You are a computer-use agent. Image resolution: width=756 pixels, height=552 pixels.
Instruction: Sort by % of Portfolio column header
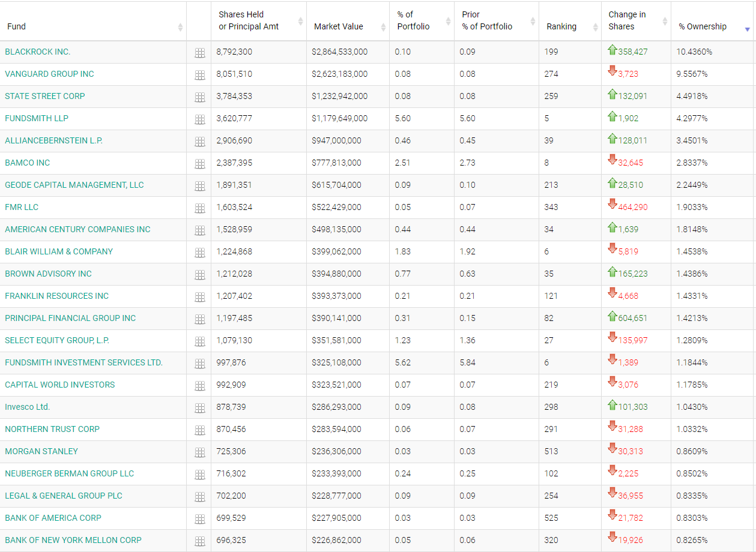coord(422,22)
